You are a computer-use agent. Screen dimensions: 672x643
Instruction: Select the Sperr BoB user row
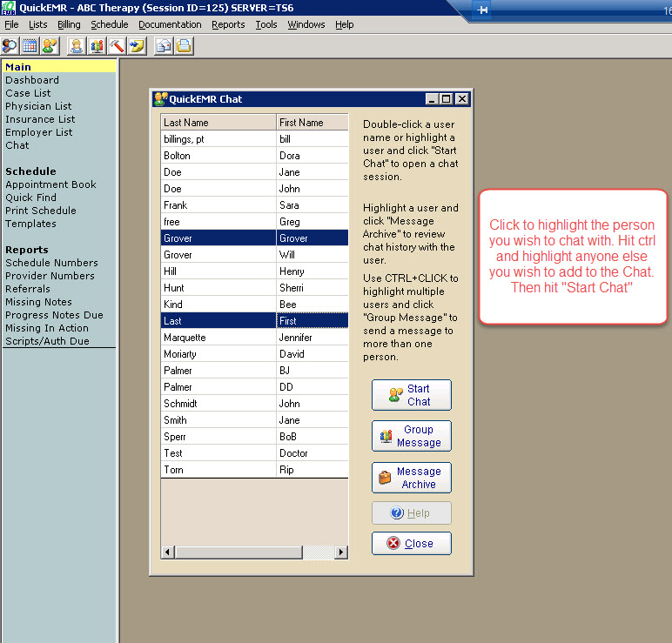click(254, 437)
